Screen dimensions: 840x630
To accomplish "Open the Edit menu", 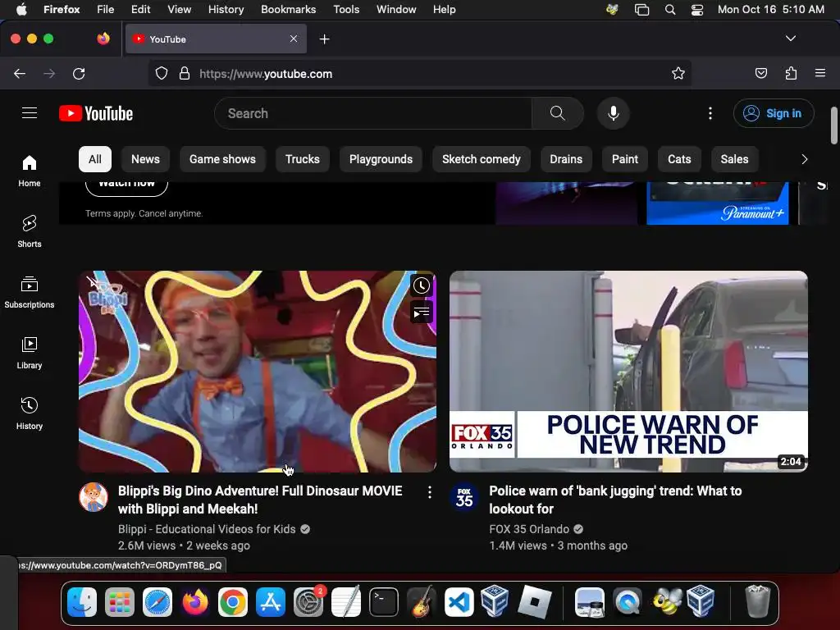I will click(141, 9).
